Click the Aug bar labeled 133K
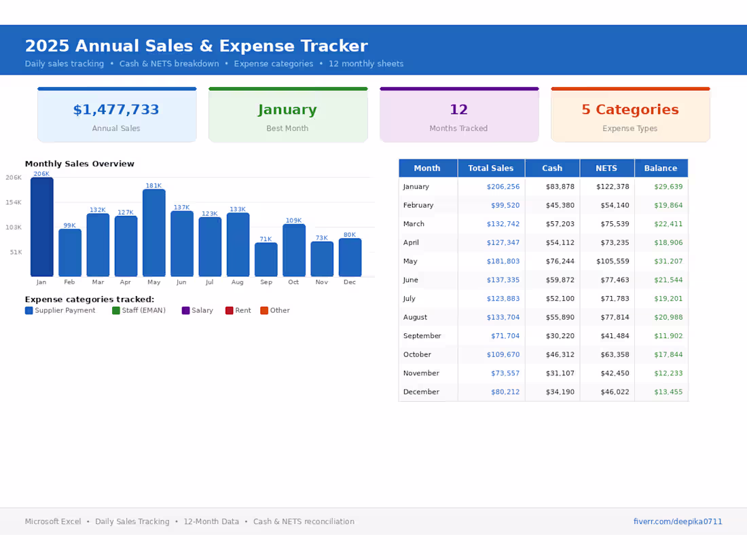The image size is (747, 560). 238,245
